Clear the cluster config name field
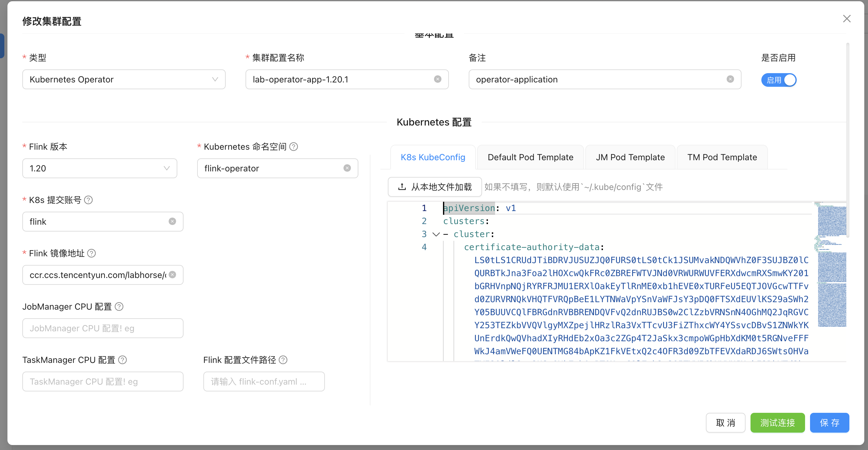The width and height of the screenshot is (868, 450). tap(437, 79)
